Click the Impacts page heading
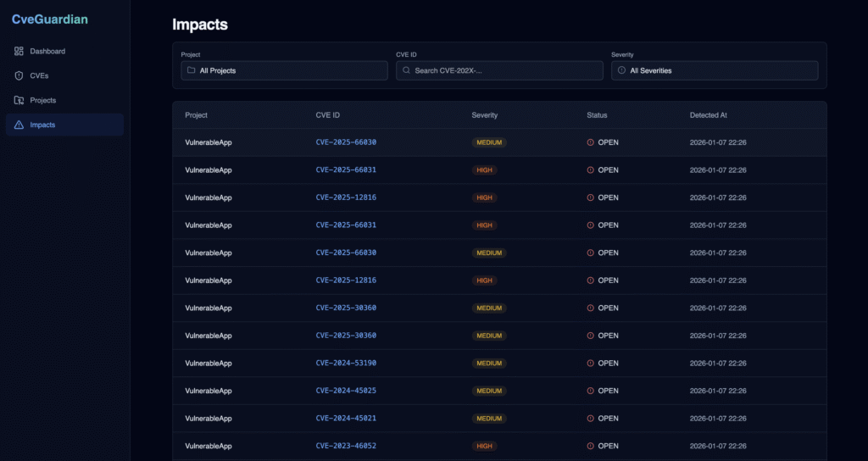This screenshot has width=868, height=461. click(200, 25)
